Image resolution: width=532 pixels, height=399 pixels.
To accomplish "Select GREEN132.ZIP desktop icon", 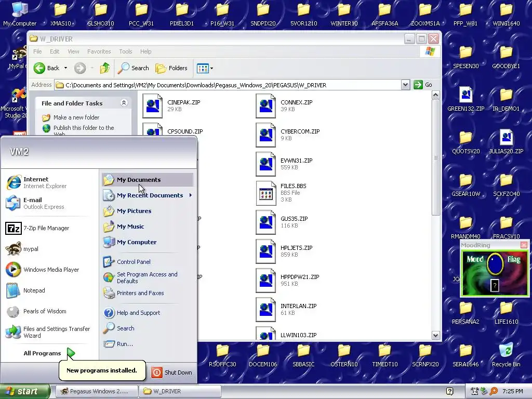I will click(x=466, y=98).
